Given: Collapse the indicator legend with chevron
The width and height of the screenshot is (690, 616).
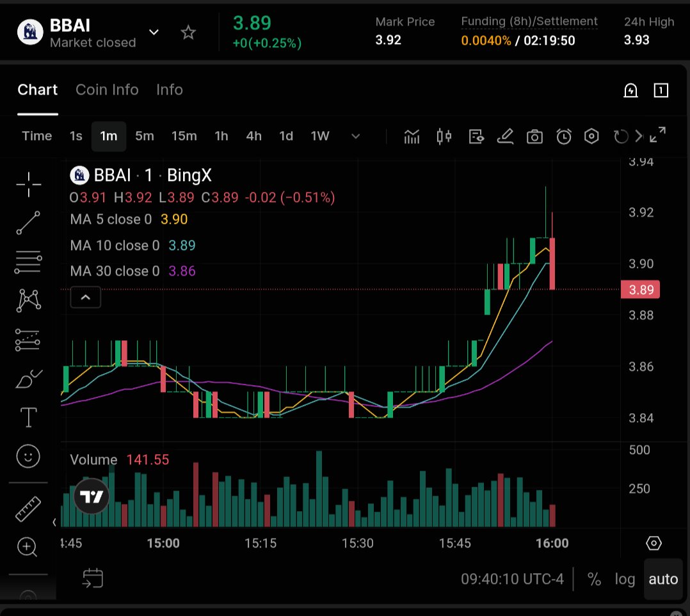Looking at the screenshot, I should [x=85, y=297].
